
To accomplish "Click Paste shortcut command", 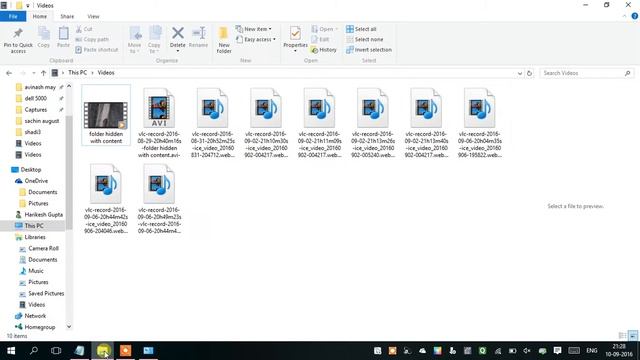I will tap(97, 50).
